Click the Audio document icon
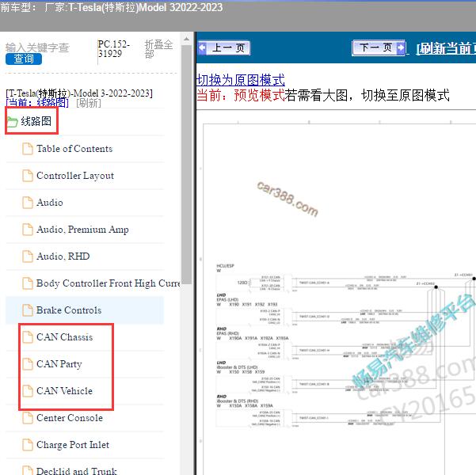Image resolution: width=476 pixels, height=475 pixels. click(x=28, y=203)
